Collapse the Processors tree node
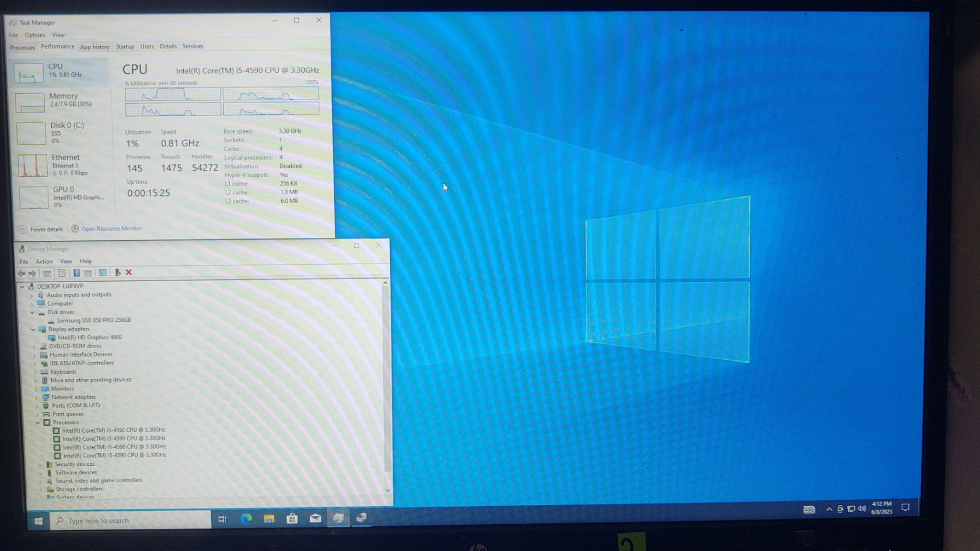980x551 pixels. click(x=38, y=422)
